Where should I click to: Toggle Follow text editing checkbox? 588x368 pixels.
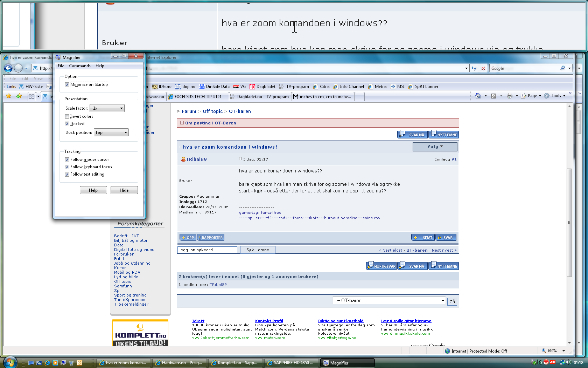[67, 174]
